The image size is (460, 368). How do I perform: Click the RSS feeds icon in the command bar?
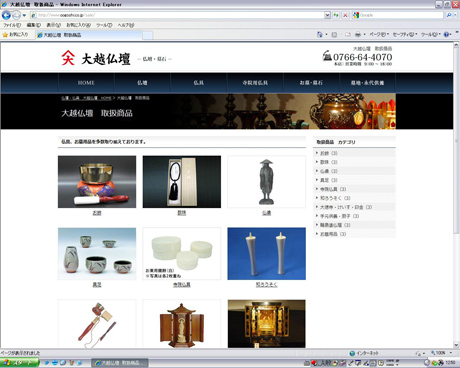pyautogui.click(x=334, y=34)
